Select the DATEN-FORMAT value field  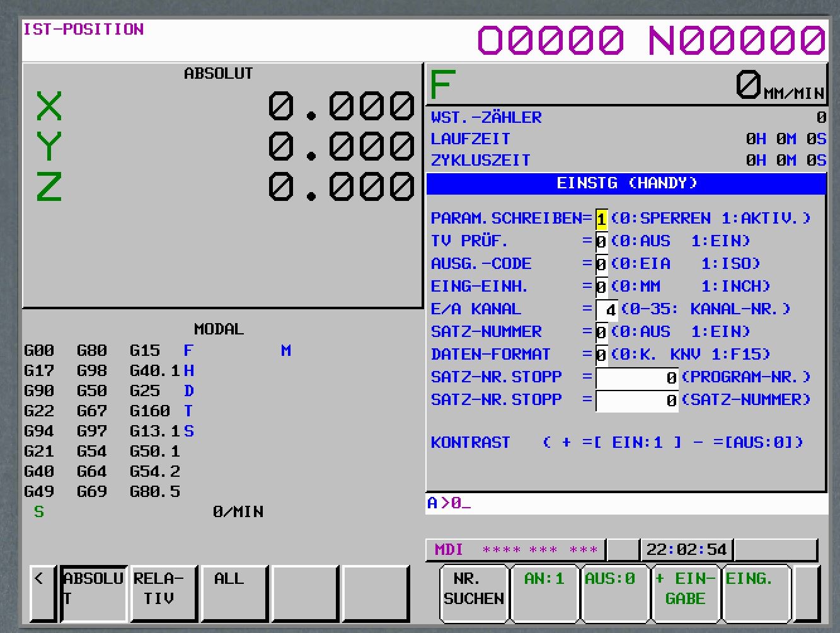pyautogui.click(x=601, y=355)
